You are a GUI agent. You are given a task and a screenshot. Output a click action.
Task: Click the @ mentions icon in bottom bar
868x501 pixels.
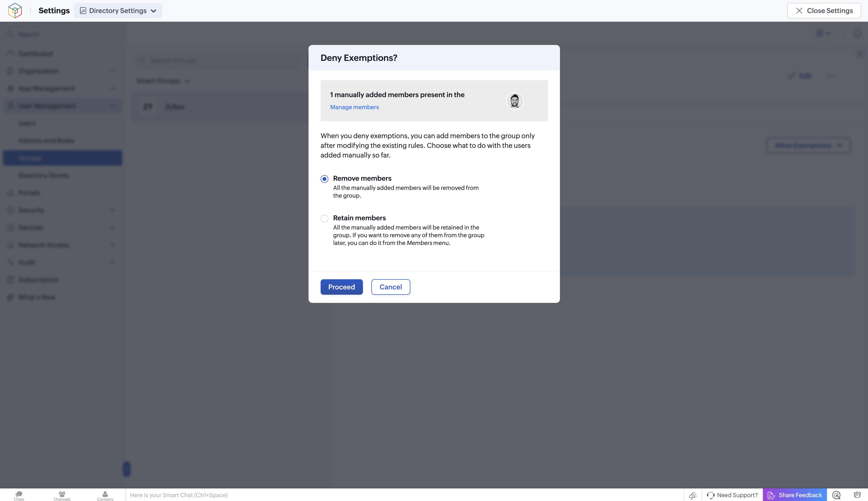[836, 495]
